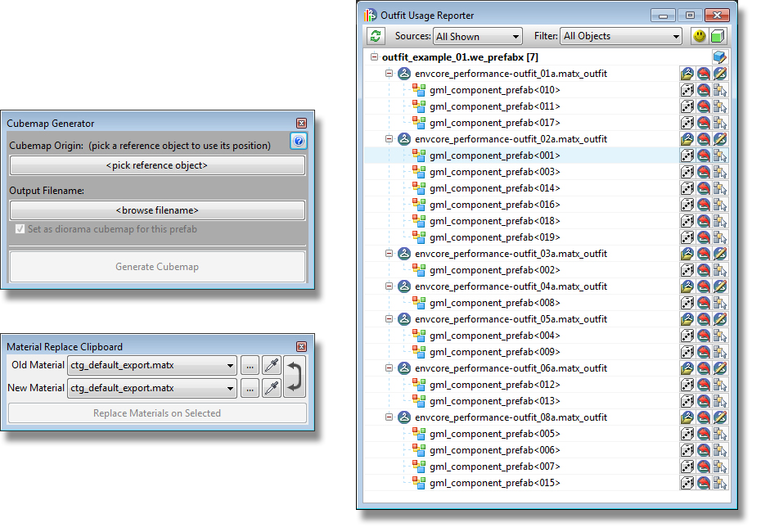The image size is (761, 532).
Task: Click the dice icon on gml_component_prefab<010> row
Action: point(687,90)
